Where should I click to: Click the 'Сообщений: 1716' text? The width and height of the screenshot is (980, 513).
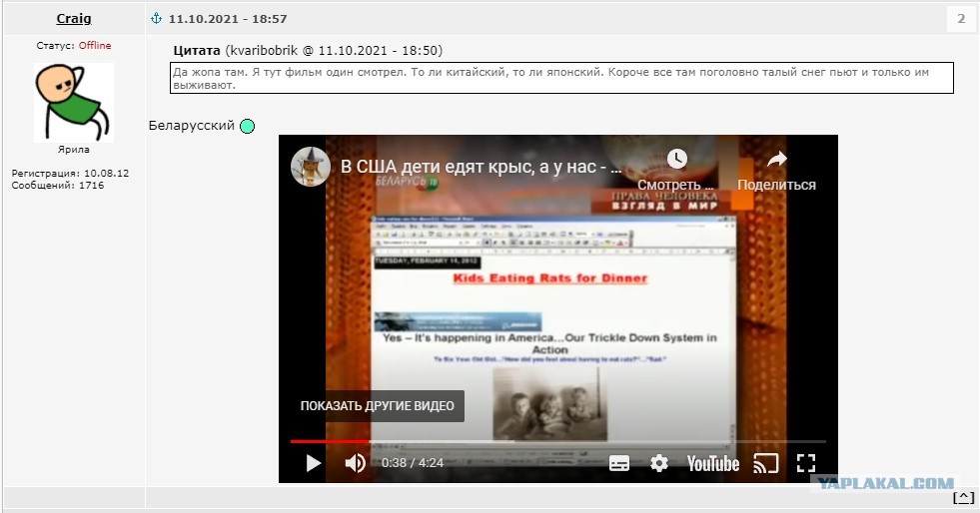click(x=58, y=186)
